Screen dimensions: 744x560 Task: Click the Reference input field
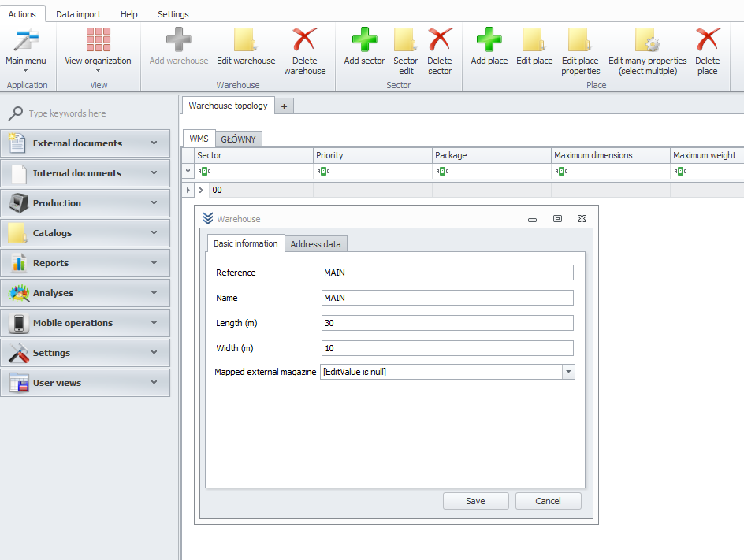(448, 273)
